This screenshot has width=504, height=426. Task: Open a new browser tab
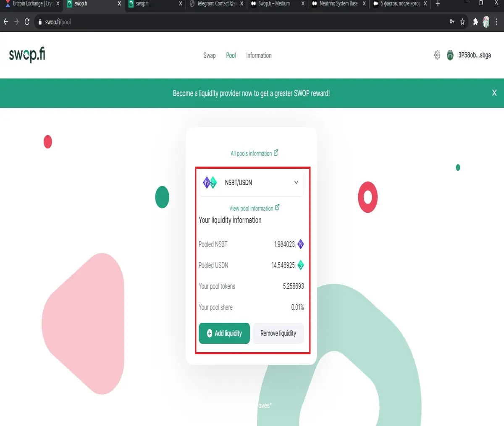point(438,3)
